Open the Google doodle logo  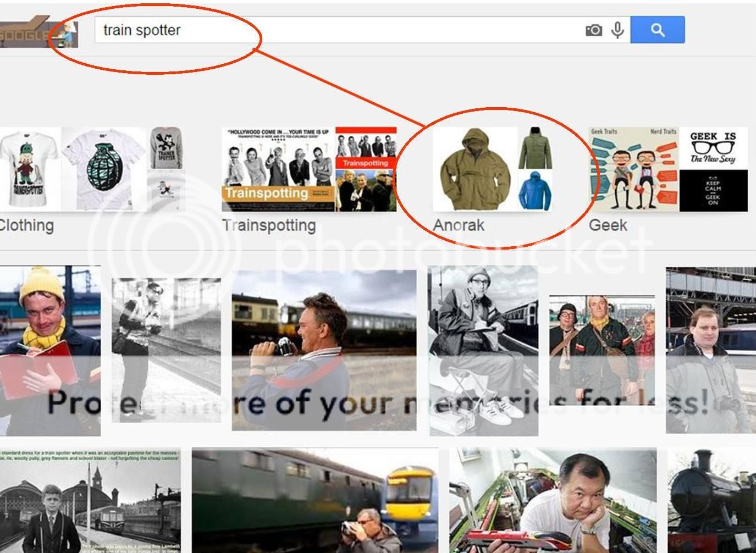(x=38, y=33)
